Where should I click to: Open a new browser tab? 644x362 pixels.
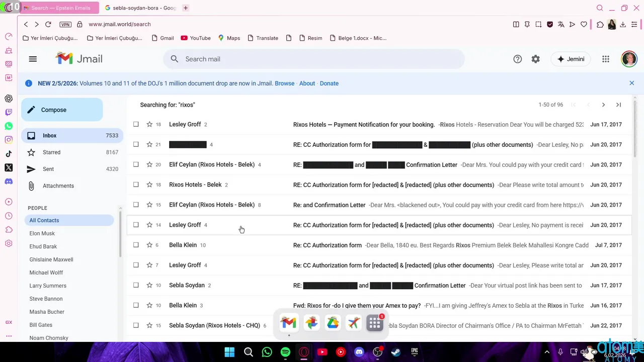186,8
